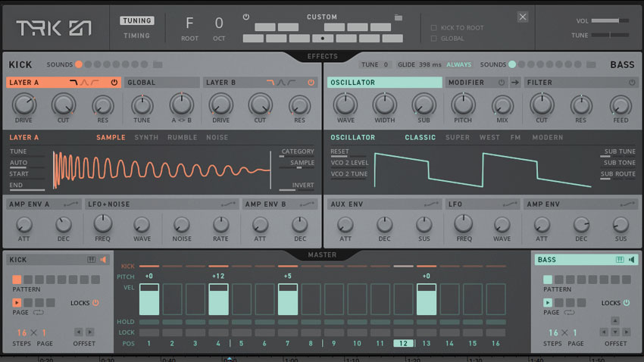Toggle the Layer A power button

(114, 83)
